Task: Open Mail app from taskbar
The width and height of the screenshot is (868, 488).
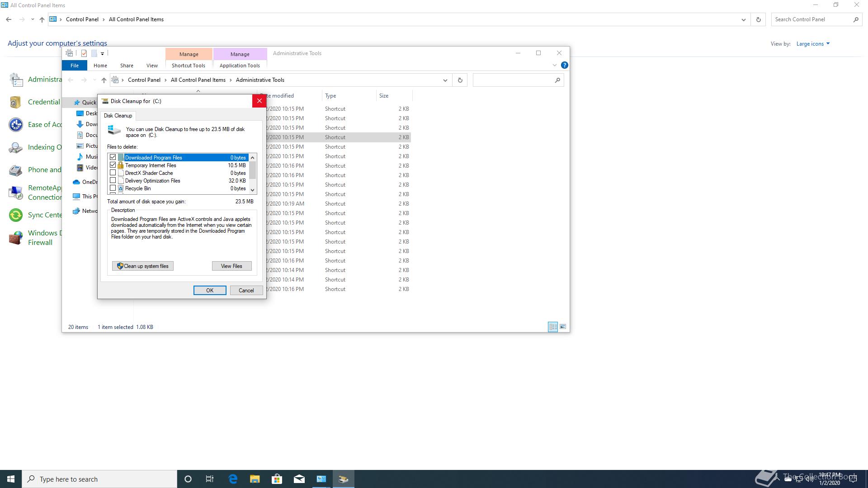Action: (x=299, y=479)
